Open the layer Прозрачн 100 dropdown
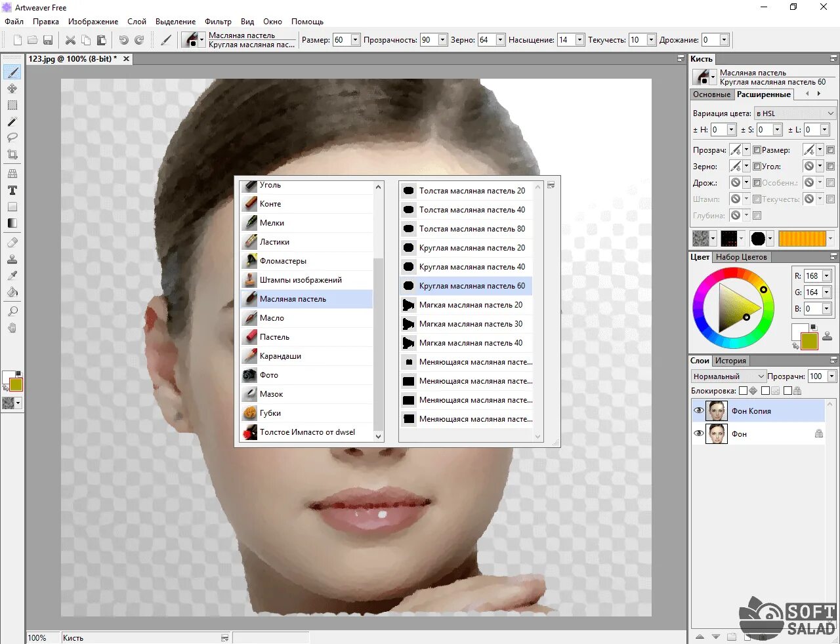The image size is (840, 644). [x=831, y=376]
